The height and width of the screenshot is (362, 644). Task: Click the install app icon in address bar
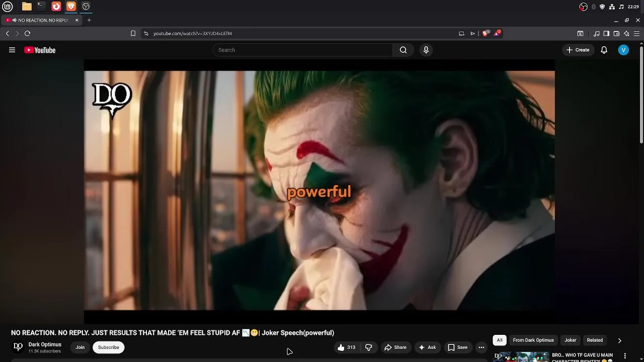point(461,34)
